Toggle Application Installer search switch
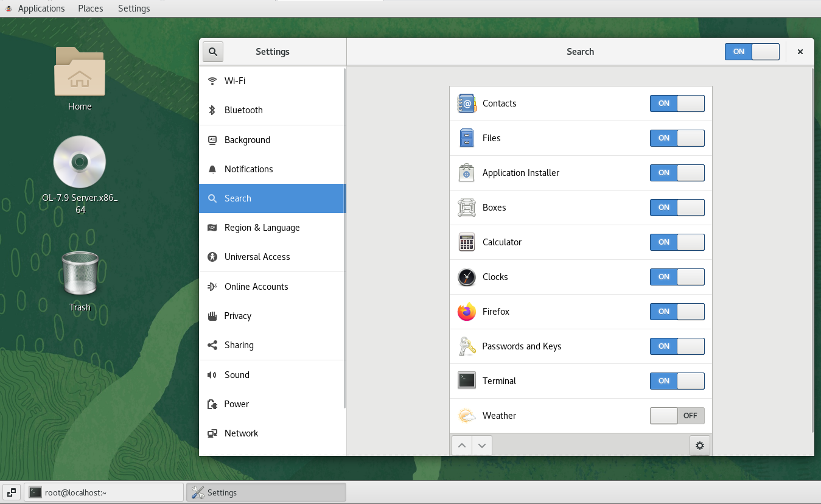This screenshot has width=821, height=504. pos(677,173)
